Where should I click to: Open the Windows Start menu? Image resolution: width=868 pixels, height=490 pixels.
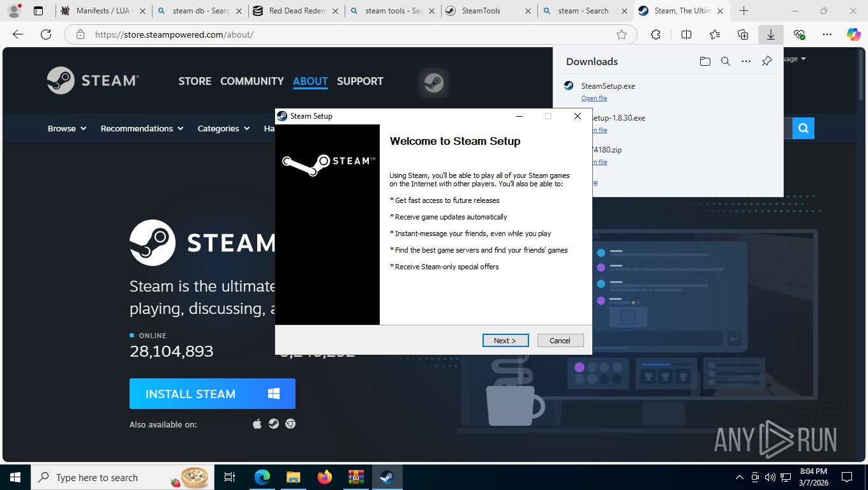(x=15, y=477)
